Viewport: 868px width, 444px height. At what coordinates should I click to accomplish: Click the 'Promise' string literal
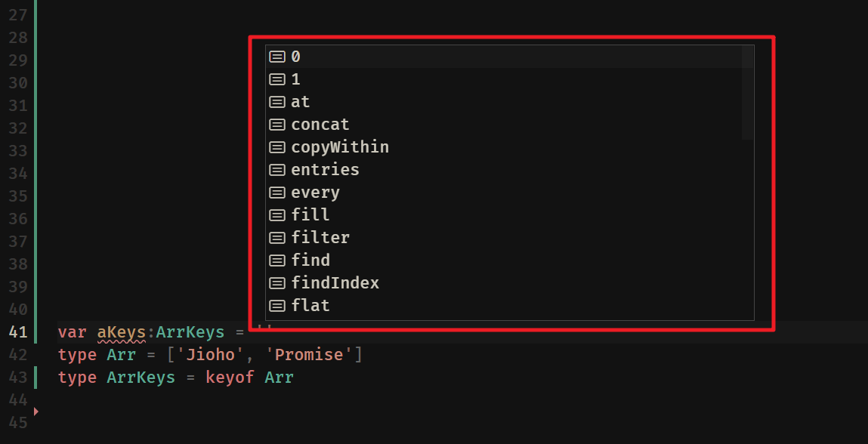pyautogui.click(x=313, y=355)
